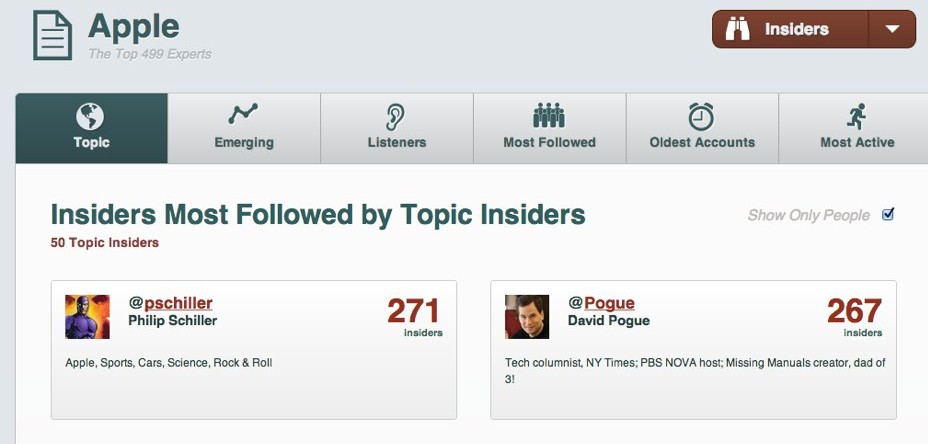Click the ear icon for Listeners
The width and height of the screenshot is (928, 444).
tap(396, 116)
